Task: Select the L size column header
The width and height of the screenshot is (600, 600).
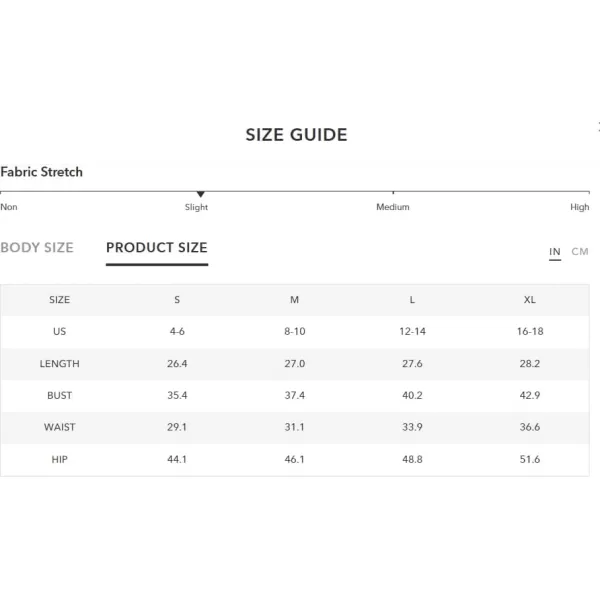Action: [x=412, y=300]
